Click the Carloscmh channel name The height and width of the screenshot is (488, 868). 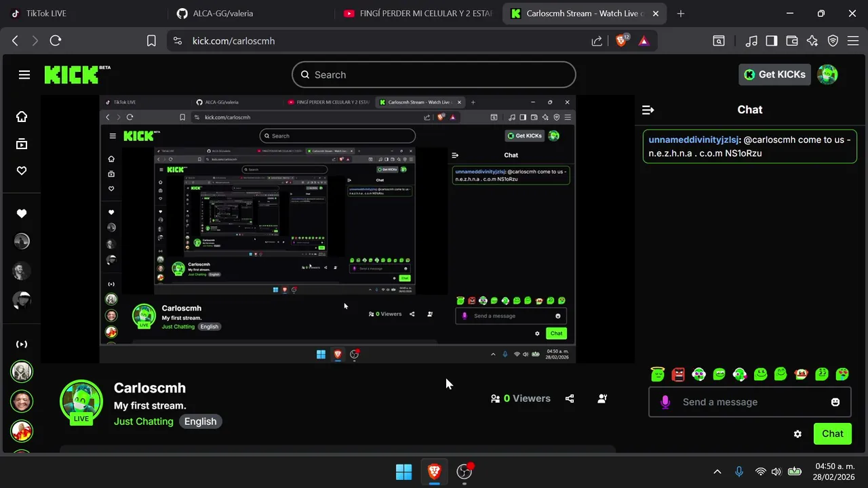150,388
